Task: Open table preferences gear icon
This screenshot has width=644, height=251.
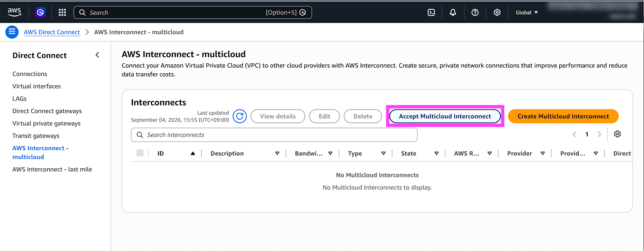Action: tap(617, 134)
